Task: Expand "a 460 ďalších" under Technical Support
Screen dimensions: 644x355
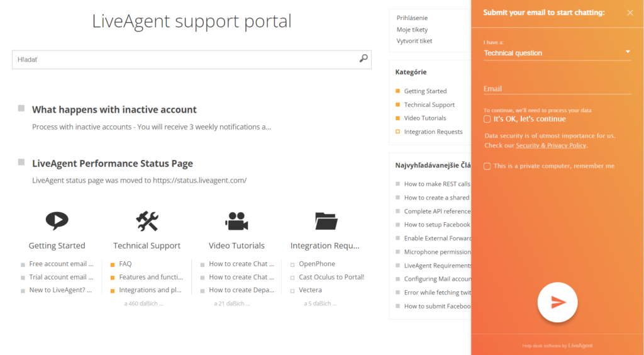Action: tap(143, 303)
